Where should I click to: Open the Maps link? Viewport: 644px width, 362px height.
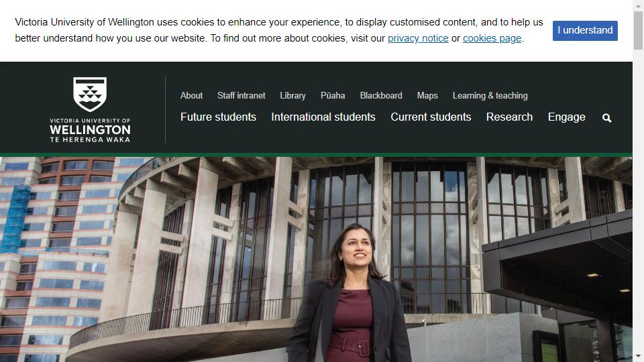427,96
